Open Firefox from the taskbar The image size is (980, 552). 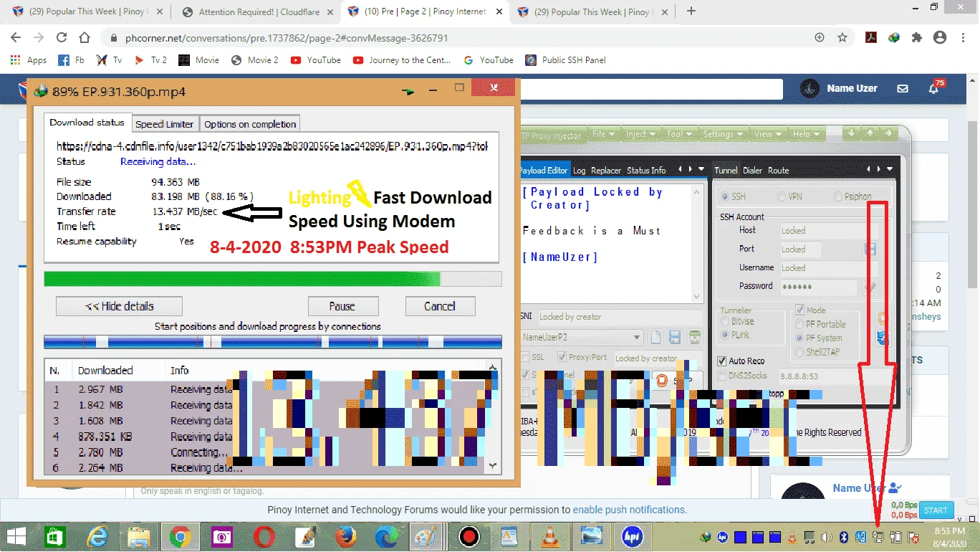tap(346, 536)
